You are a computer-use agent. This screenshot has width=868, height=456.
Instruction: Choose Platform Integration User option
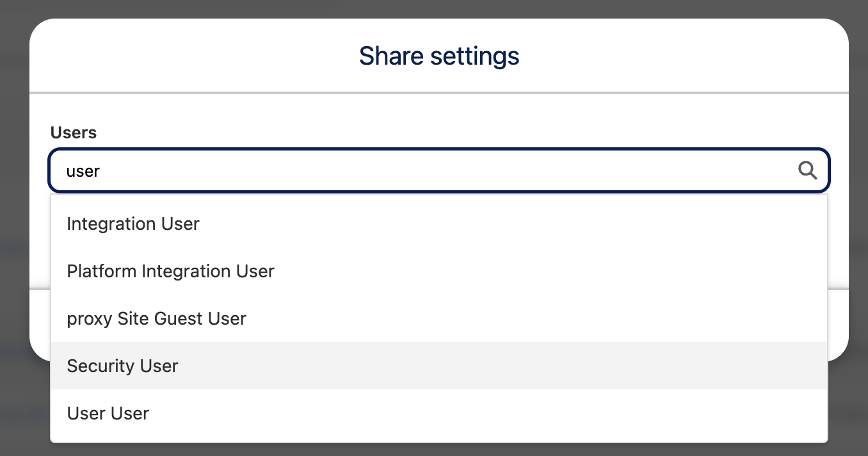[170, 272]
